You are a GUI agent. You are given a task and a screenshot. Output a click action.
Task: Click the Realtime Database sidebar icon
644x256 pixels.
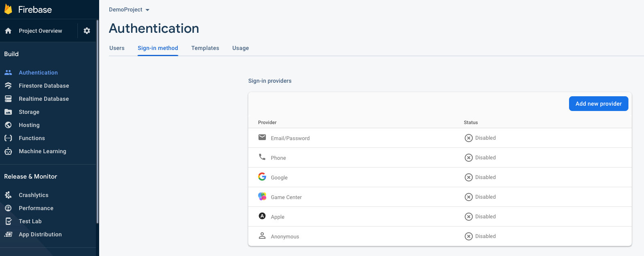coord(8,99)
